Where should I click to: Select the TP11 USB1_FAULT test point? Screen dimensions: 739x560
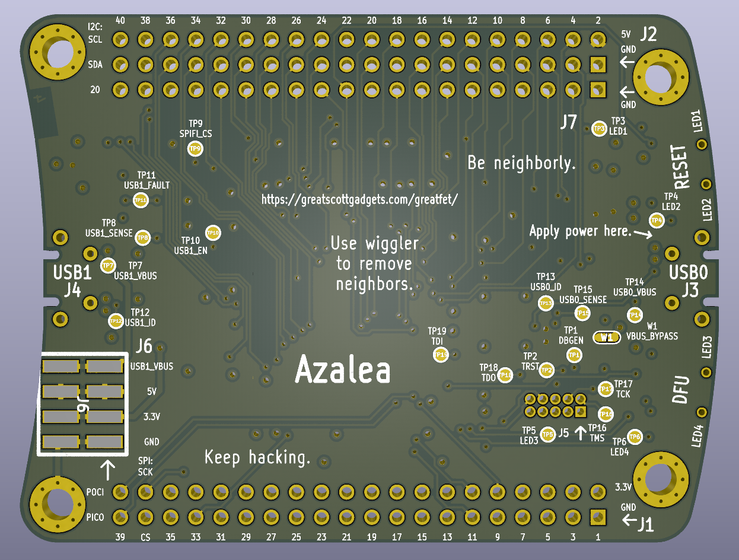tap(140, 201)
